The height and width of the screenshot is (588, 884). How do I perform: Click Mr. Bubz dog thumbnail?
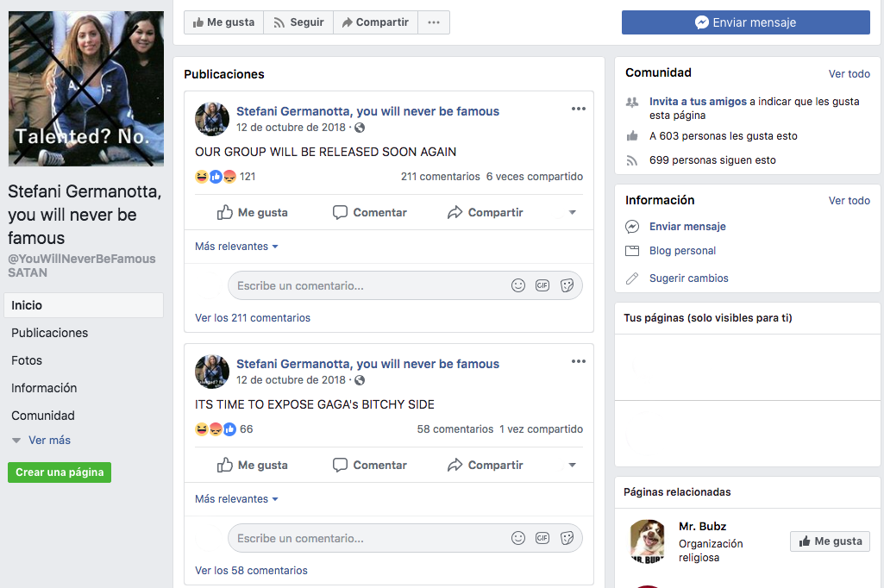[x=647, y=541]
